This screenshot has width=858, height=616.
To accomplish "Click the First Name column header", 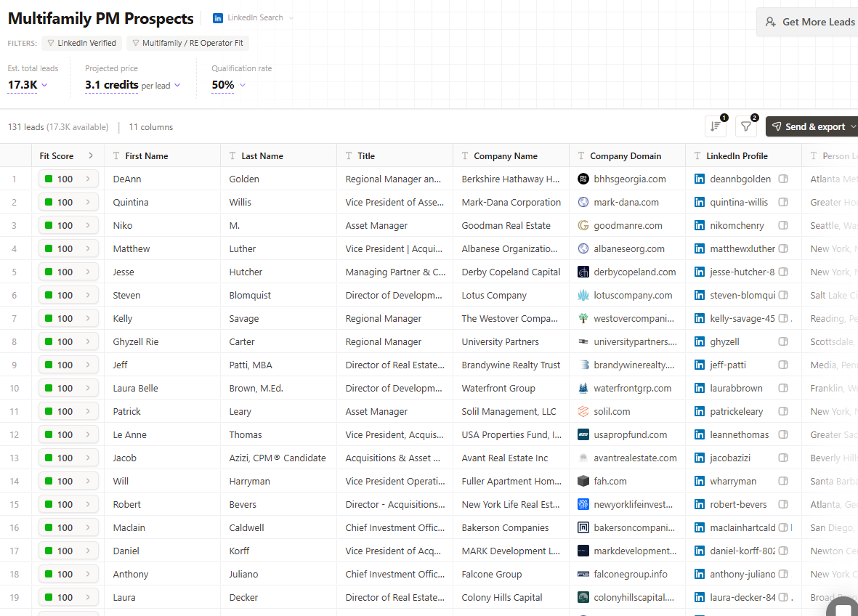I will pos(162,156).
